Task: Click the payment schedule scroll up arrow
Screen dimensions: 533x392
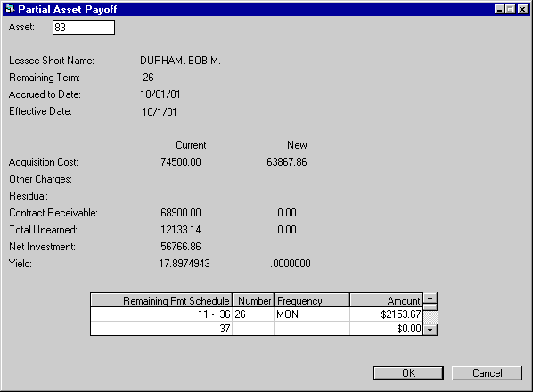Action: pyautogui.click(x=430, y=298)
